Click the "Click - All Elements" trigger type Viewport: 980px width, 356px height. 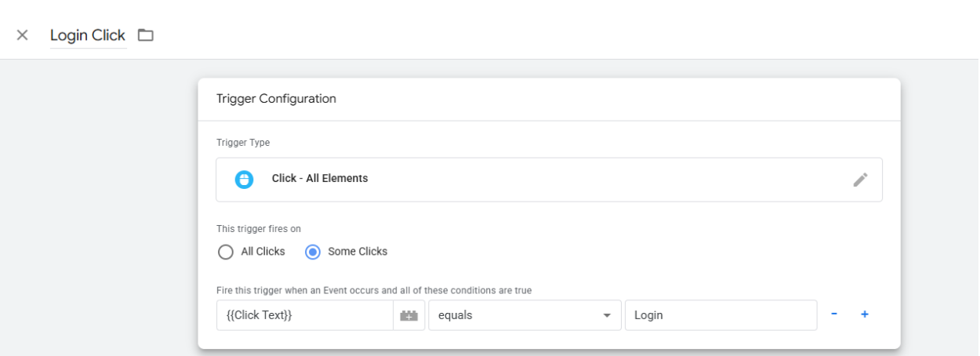point(320,179)
